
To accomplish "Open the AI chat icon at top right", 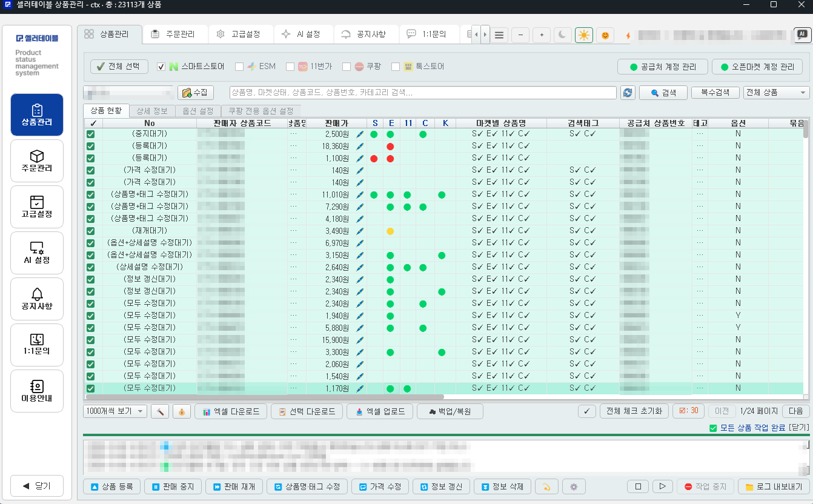I will (803, 35).
